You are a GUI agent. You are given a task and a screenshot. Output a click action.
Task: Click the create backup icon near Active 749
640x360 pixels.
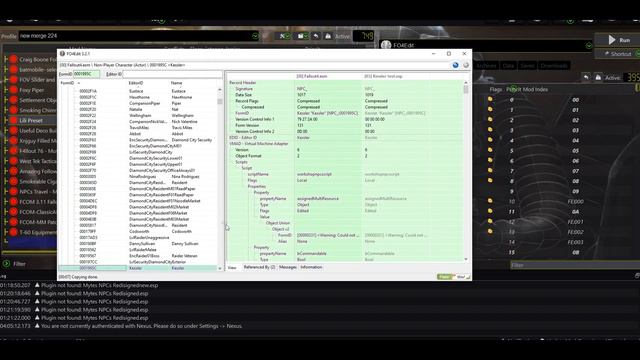pos(328,36)
